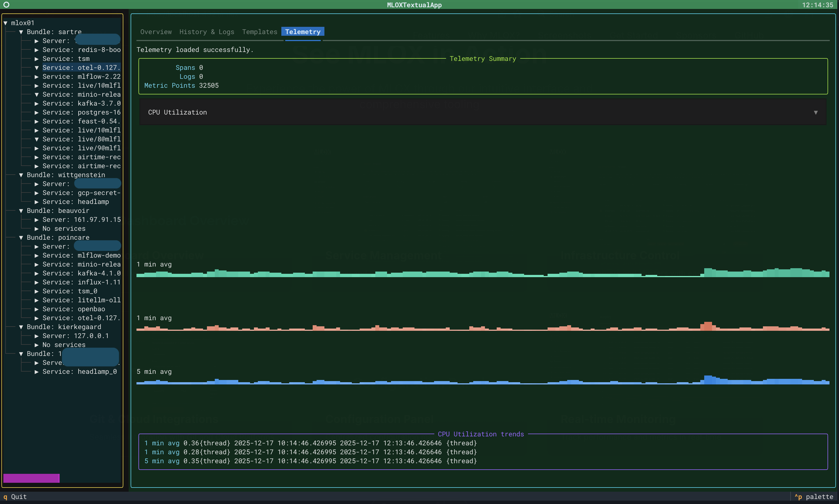839x504 pixels.
Task: Collapse the sartre bundle arrow
Action: (21, 32)
